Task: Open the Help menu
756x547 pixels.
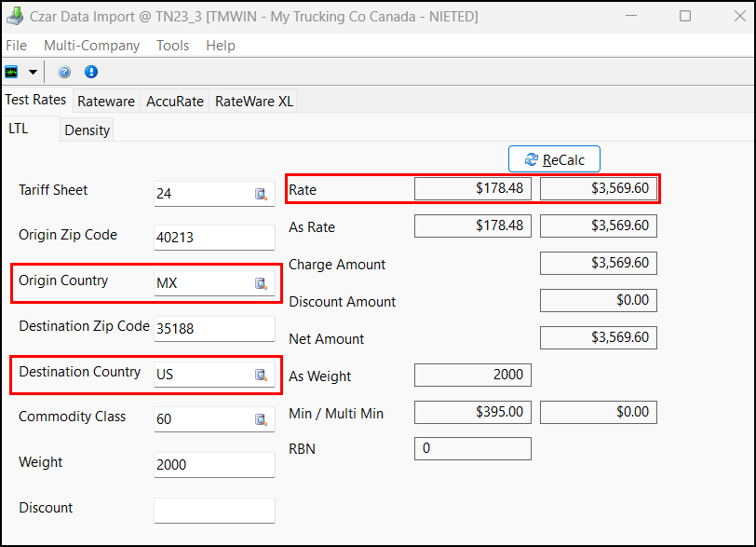Action: point(221,45)
